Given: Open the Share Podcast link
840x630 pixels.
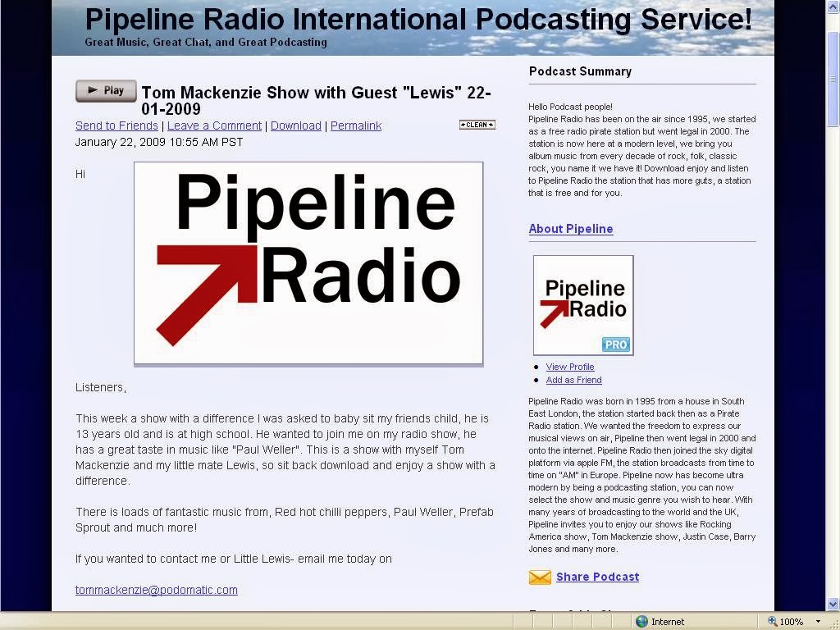Looking at the screenshot, I should (x=597, y=577).
